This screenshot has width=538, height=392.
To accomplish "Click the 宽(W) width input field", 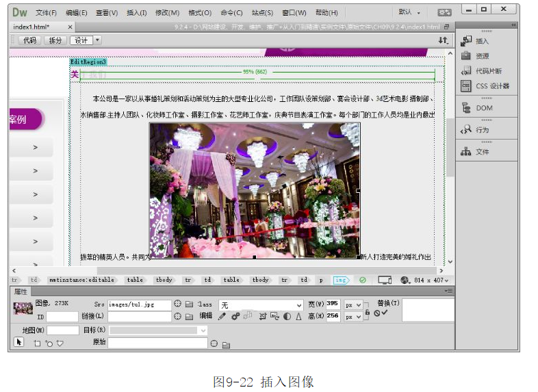I will pyautogui.click(x=333, y=304).
